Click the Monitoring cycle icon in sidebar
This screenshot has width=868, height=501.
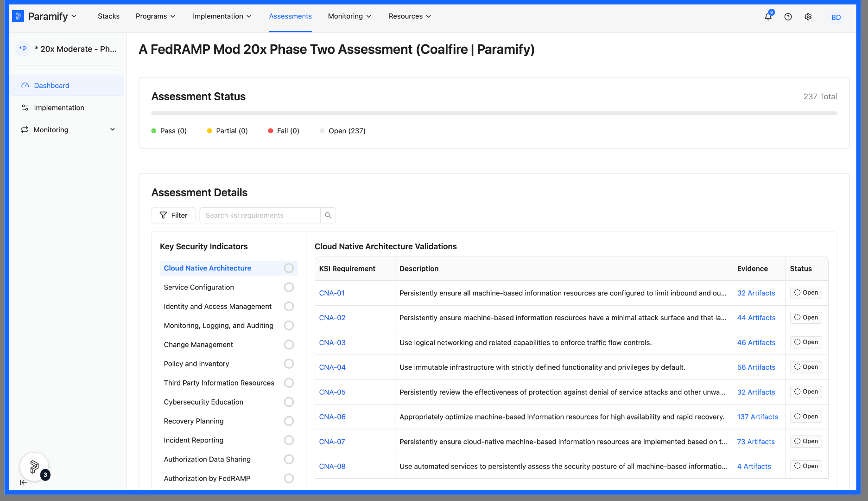click(x=25, y=130)
